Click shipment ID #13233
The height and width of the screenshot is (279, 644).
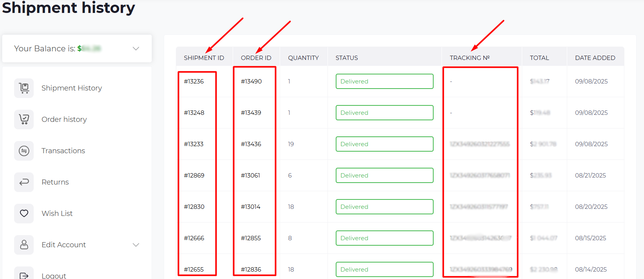(x=194, y=144)
